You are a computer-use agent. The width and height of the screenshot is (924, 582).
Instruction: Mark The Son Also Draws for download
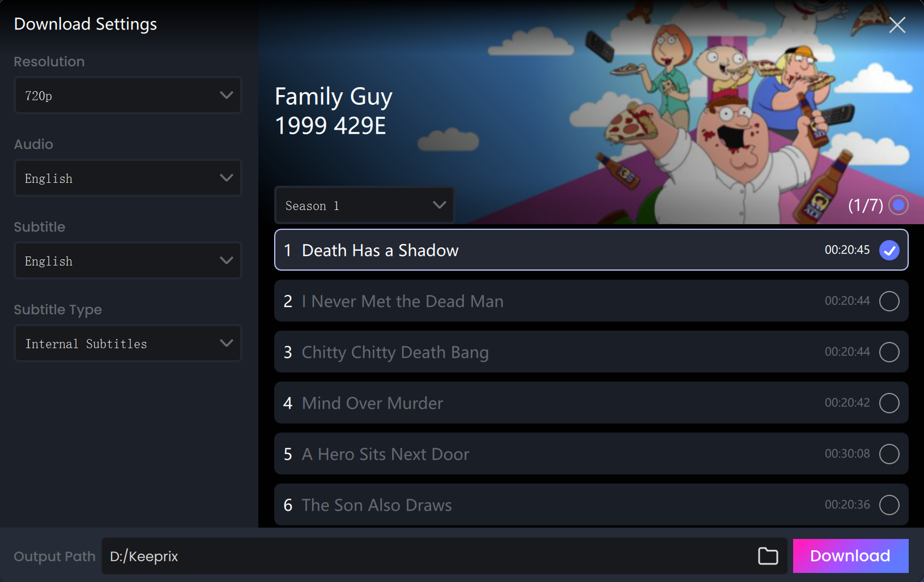click(889, 505)
